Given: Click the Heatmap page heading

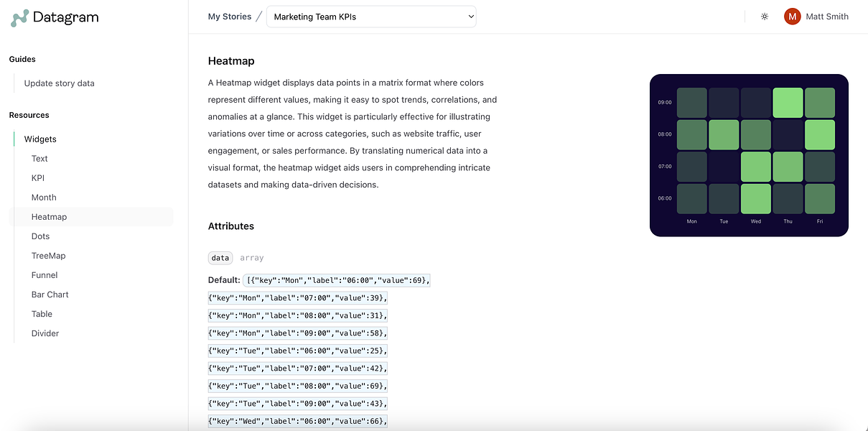Looking at the screenshot, I should (x=231, y=61).
